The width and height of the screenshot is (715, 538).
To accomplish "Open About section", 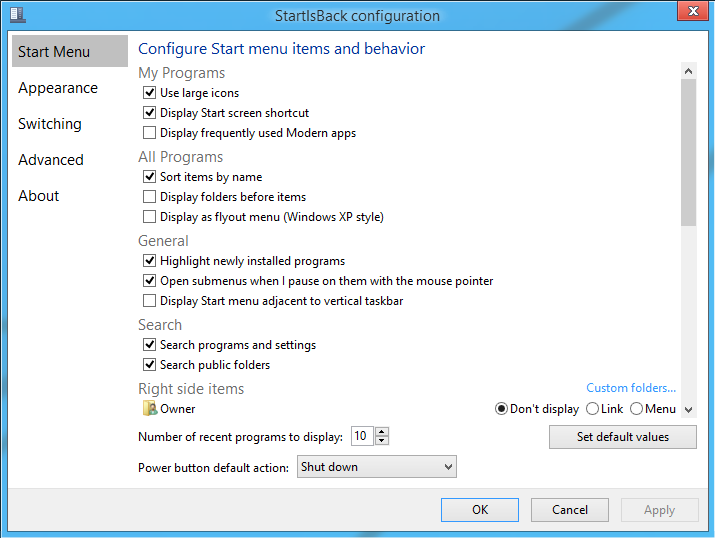I will [x=38, y=196].
